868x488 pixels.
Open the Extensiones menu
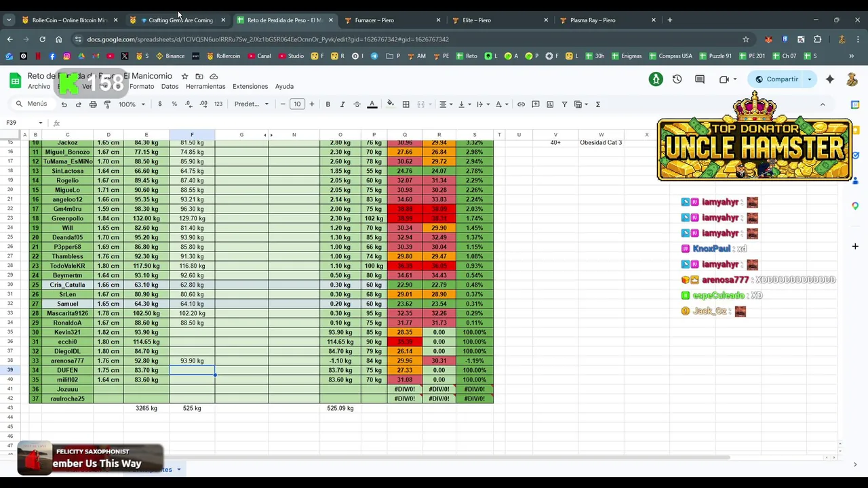coord(250,87)
